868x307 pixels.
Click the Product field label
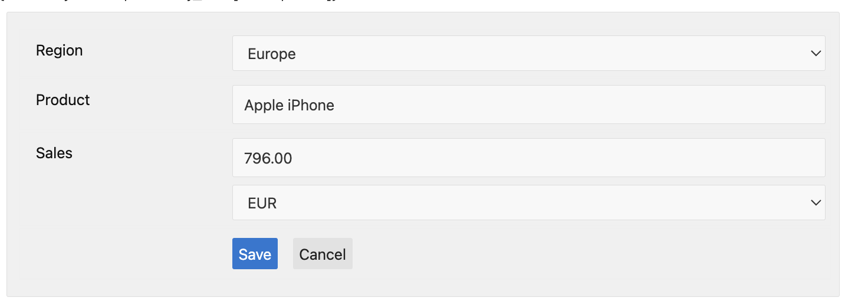[63, 100]
